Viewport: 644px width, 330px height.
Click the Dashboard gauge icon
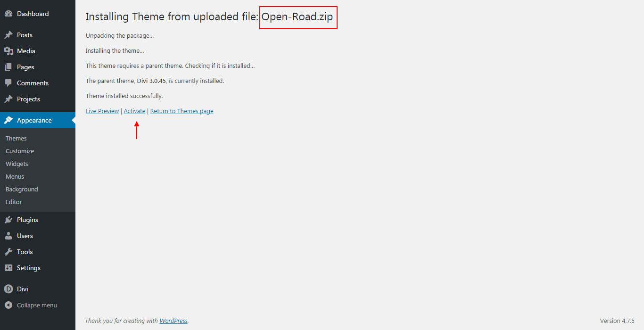8,14
